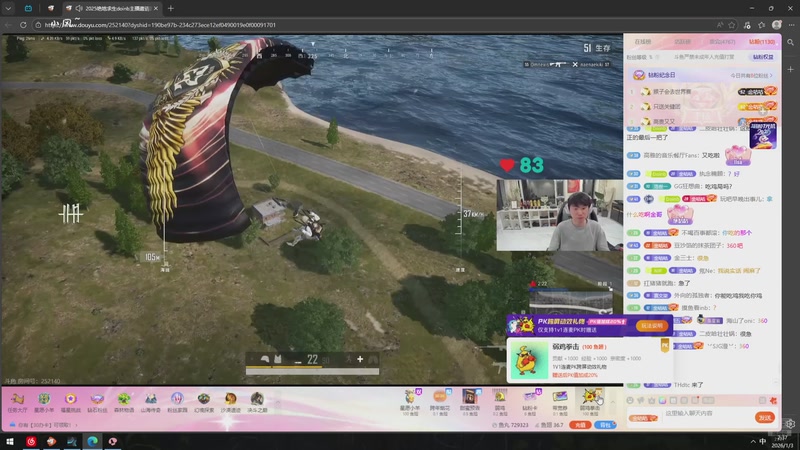Screen dimensions: 800x450
Task: Switch to the 贵宾(4767) tab
Action: tap(722, 42)
